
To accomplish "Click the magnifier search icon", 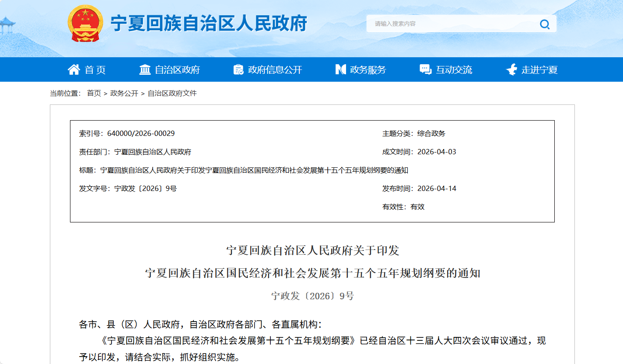I will pos(545,24).
